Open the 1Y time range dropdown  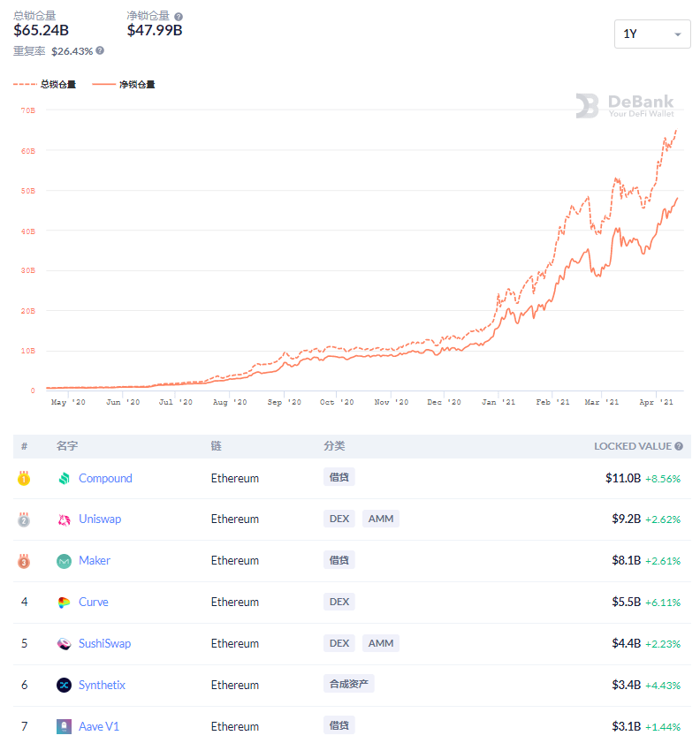click(652, 34)
